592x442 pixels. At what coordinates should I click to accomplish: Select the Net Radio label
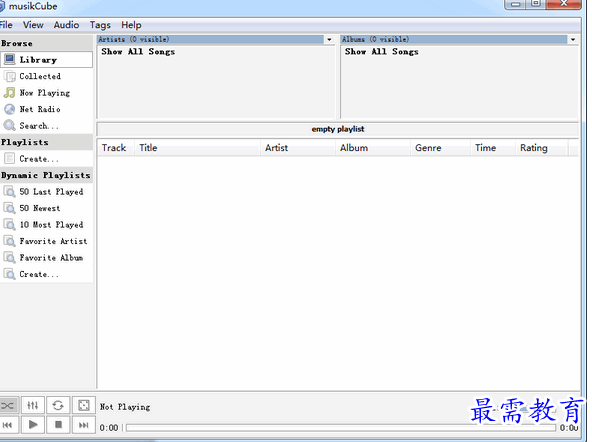point(40,109)
